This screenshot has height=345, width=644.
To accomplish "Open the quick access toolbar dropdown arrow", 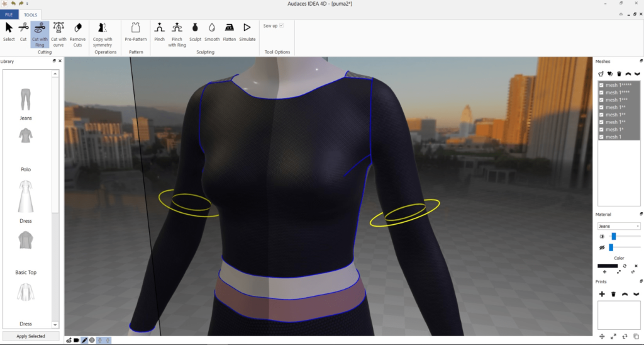I will pos(28,4).
